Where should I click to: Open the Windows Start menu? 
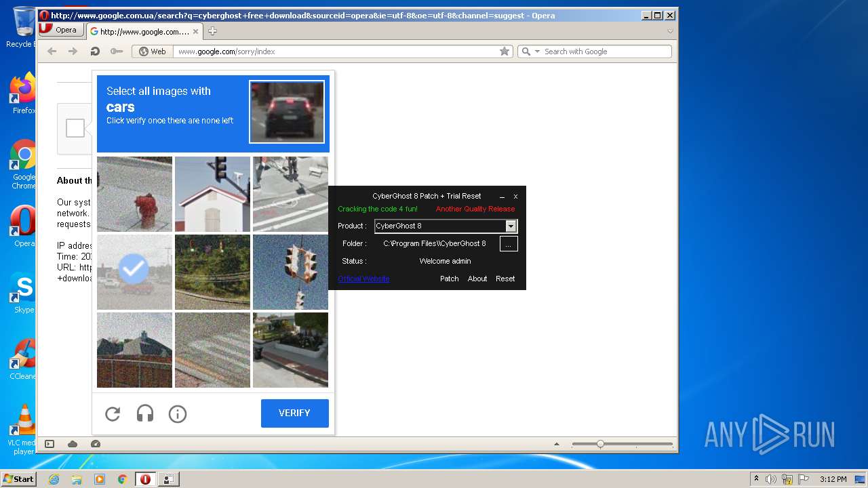click(19, 479)
